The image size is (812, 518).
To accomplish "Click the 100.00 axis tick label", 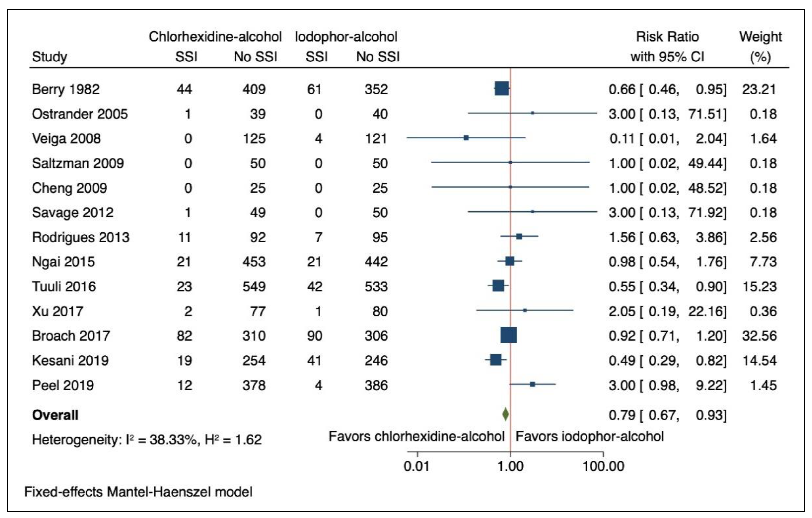I will (604, 466).
